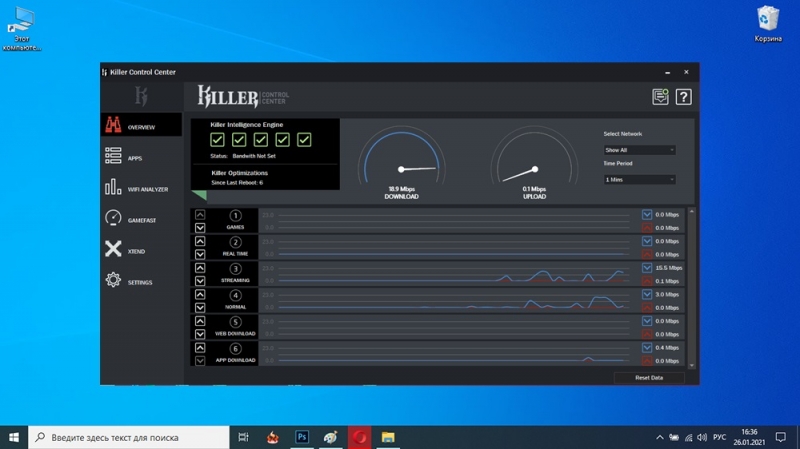
Task: Click the Windows taskbar search field
Action: tap(129, 437)
